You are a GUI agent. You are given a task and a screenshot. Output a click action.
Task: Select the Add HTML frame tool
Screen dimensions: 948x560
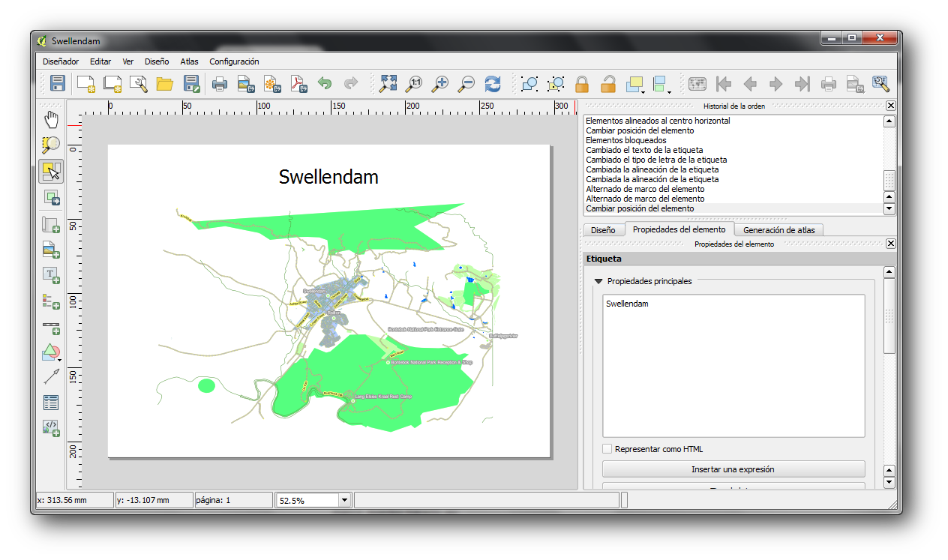pos(51,428)
